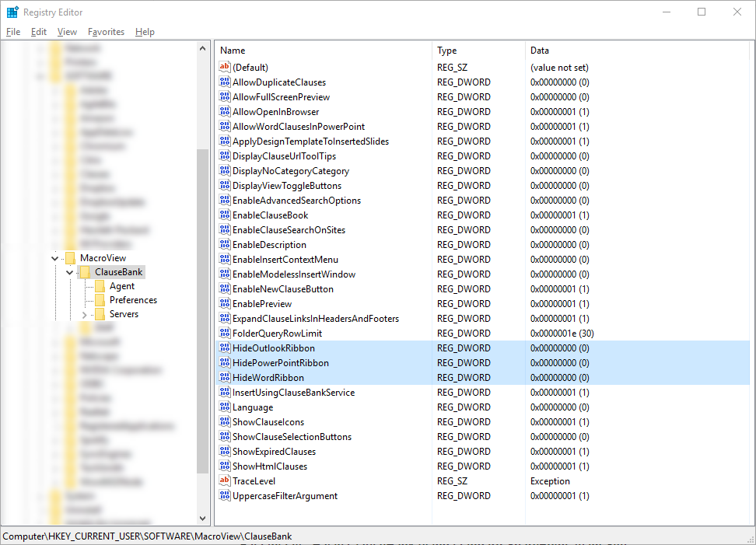The width and height of the screenshot is (756, 545).
Task: Select the HideOutlookRibbon value name
Action: pyautogui.click(x=273, y=348)
